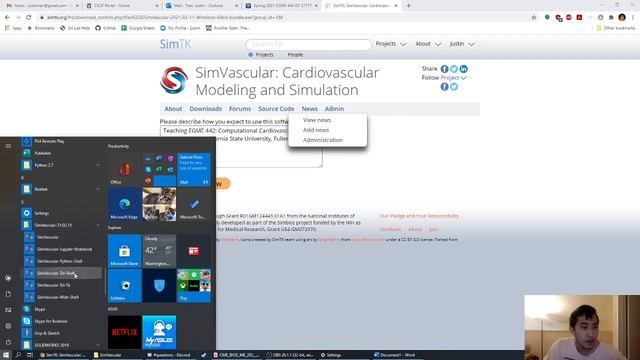The image size is (640, 360).
Task: Click the taskbar search icon
Action: [18, 355]
